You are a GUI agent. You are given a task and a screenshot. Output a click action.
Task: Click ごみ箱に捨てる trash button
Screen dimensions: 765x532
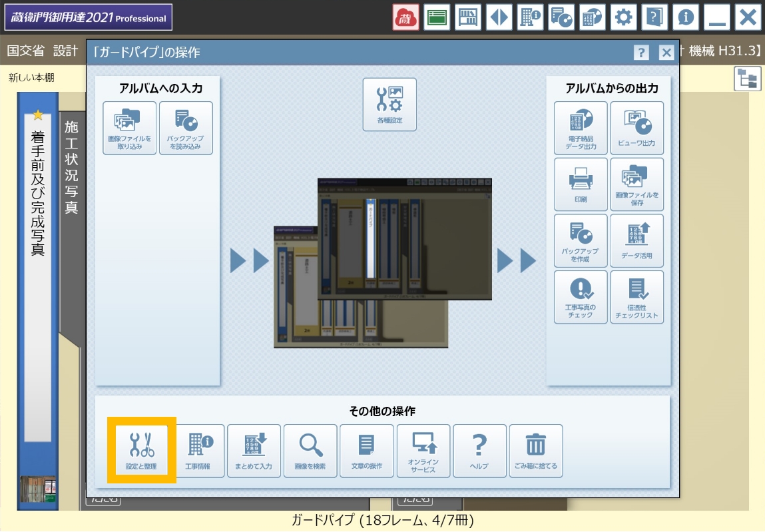click(536, 451)
